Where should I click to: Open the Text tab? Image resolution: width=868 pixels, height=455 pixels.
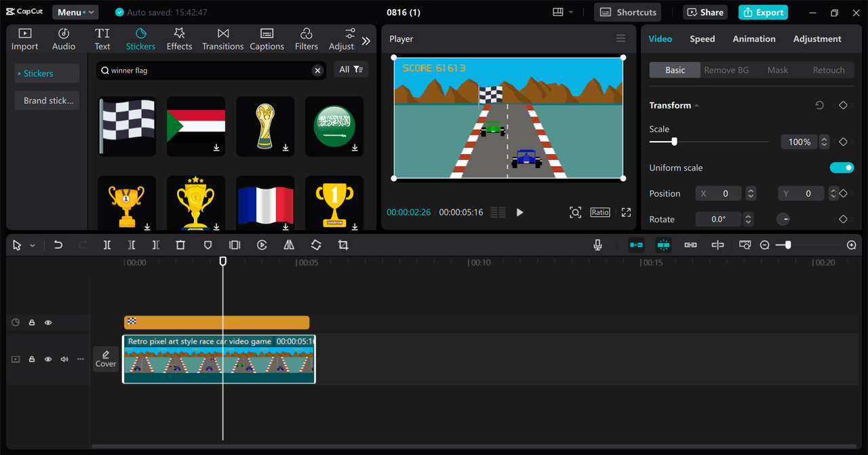pos(102,39)
